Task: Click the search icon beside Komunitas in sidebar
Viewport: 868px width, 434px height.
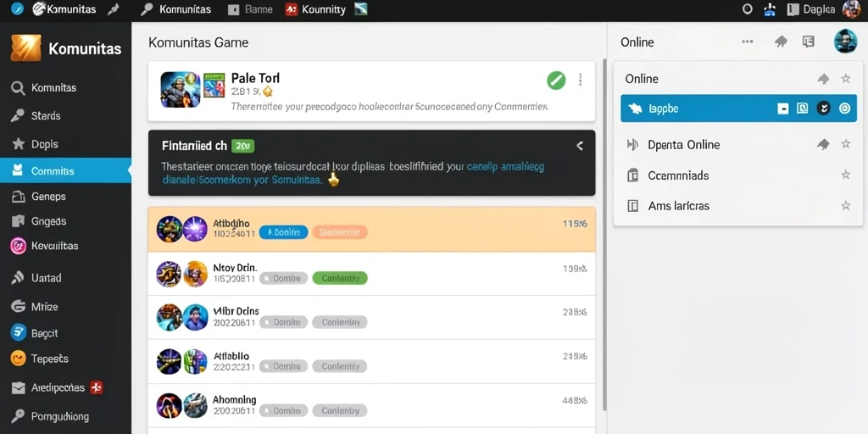Action: tap(18, 88)
